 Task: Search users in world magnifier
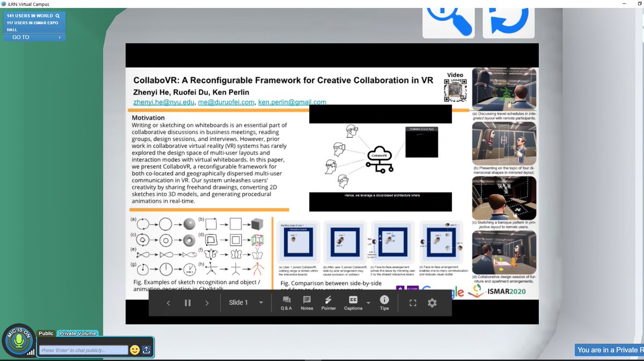point(57,16)
